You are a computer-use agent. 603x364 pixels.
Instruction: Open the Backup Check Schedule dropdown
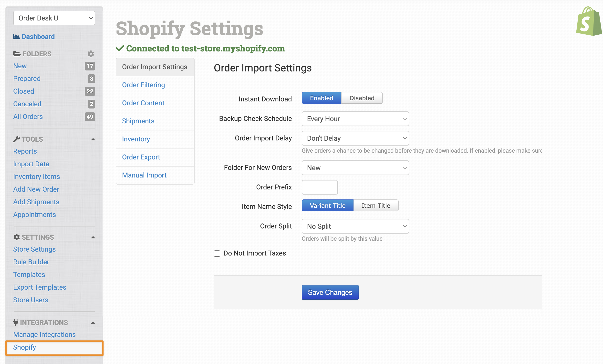355,119
